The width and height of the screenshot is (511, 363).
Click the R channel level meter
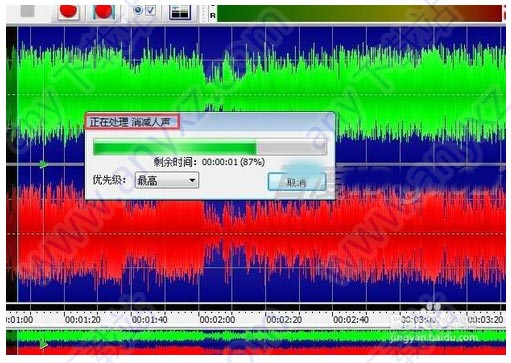click(359, 14)
